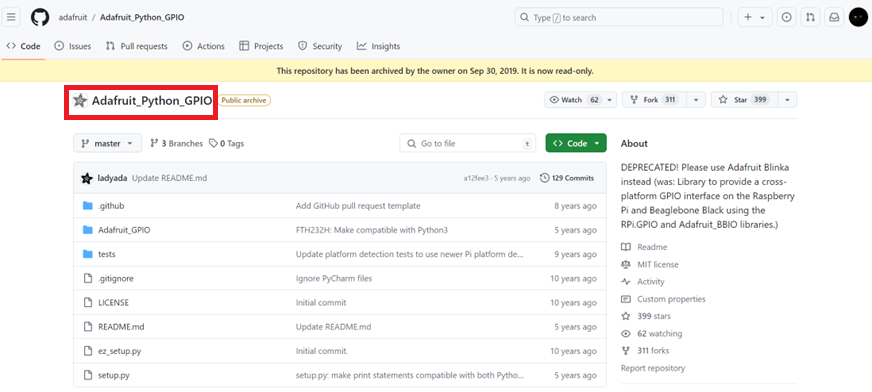Expand the Watch options dropdown arrow
872x392 pixels.
[x=611, y=100]
